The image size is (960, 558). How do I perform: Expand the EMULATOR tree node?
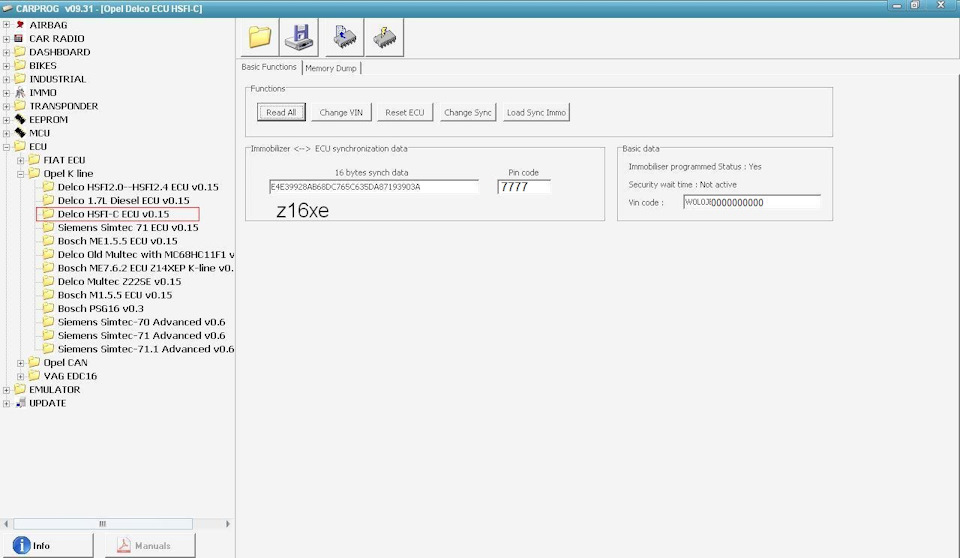(6, 390)
